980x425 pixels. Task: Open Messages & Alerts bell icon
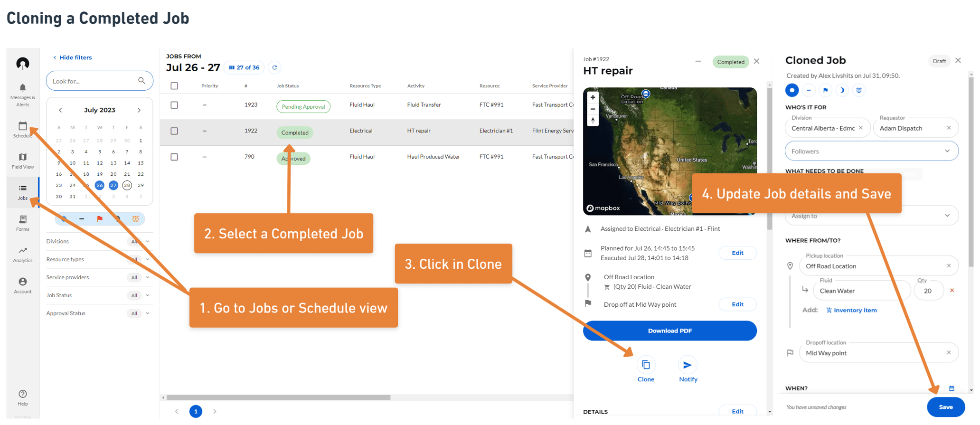(x=23, y=88)
